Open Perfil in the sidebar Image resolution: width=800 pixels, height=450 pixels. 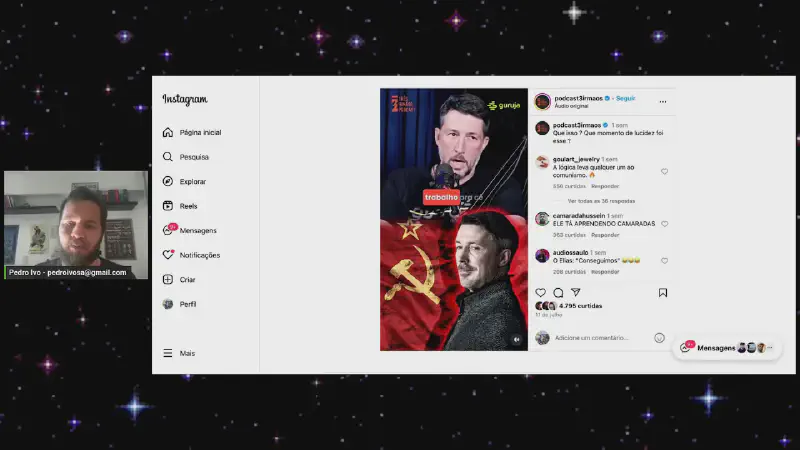tap(180, 304)
